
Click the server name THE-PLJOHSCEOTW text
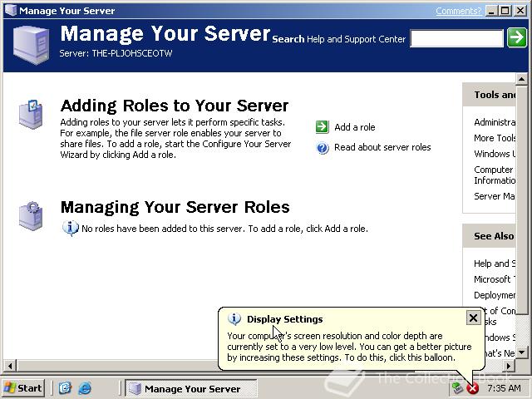click(132, 53)
